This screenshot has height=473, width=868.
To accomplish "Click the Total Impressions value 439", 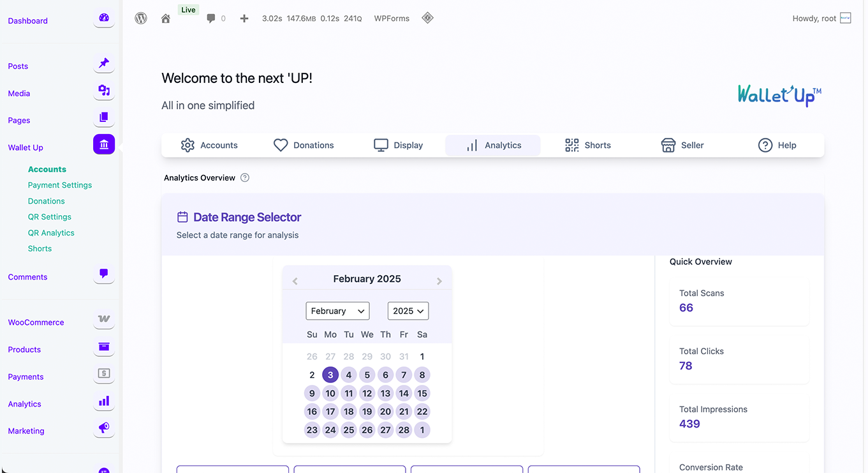I will (689, 424).
